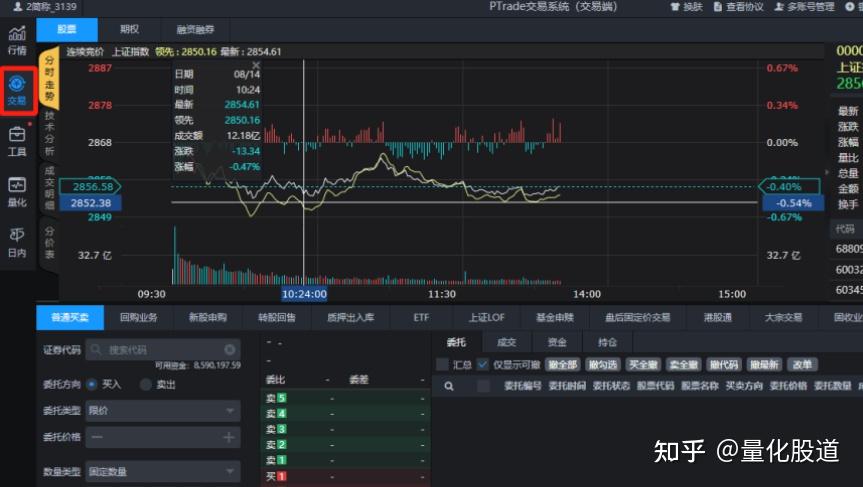Viewport: 863px width, 487px height.
Task: Open the 基金申赎 fund subscription tab
Action: pos(555,318)
